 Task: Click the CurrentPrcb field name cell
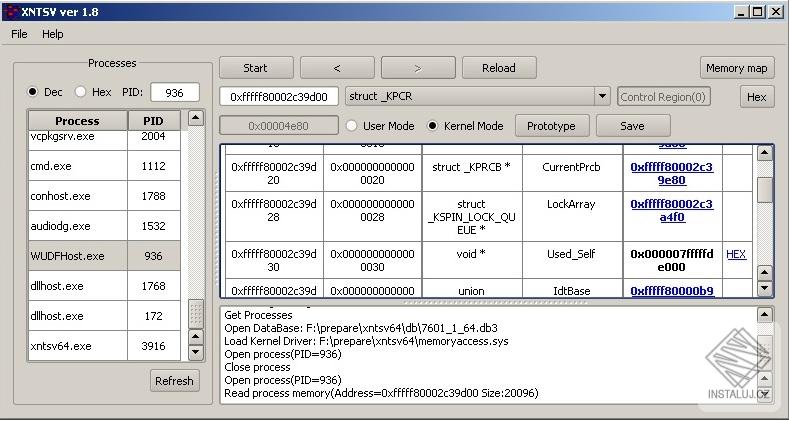[572, 174]
